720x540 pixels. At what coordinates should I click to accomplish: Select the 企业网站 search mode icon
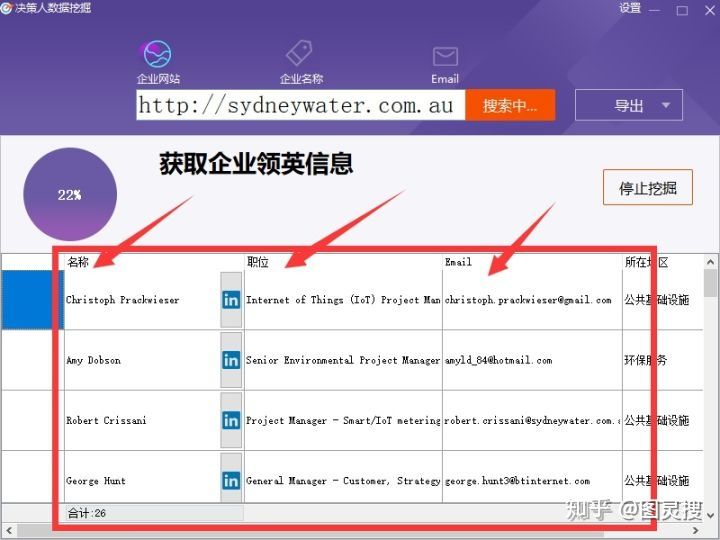click(158, 55)
